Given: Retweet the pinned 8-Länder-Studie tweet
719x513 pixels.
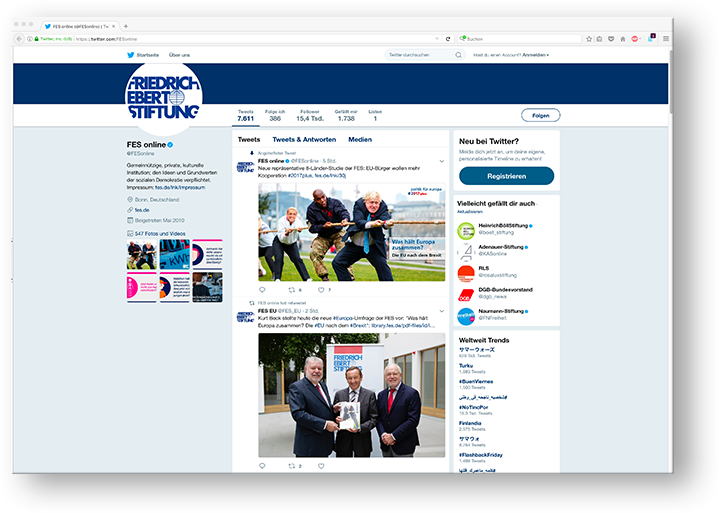Looking at the screenshot, I should click(x=291, y=290).
